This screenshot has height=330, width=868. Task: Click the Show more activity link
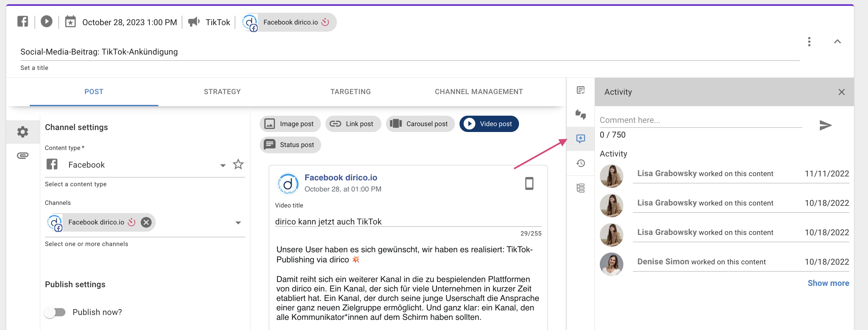point(828,283)
